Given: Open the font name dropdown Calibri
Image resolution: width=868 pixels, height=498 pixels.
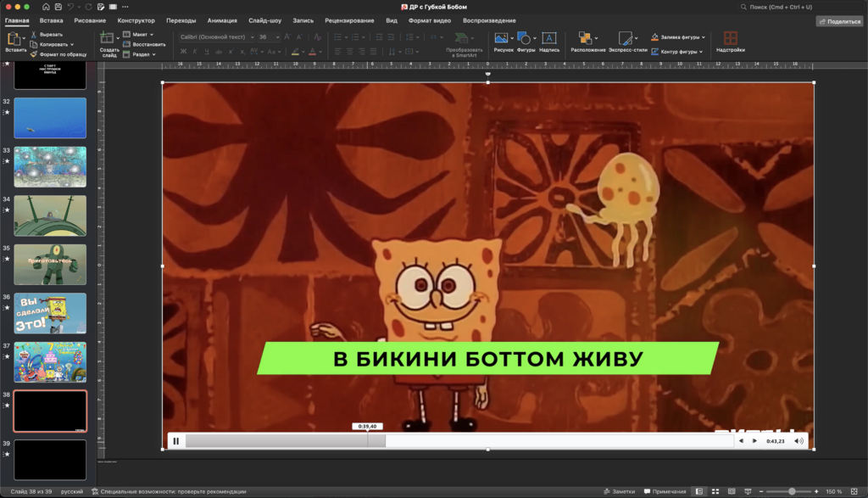Looking at the screenshot, I should click(x=252, y=37).
